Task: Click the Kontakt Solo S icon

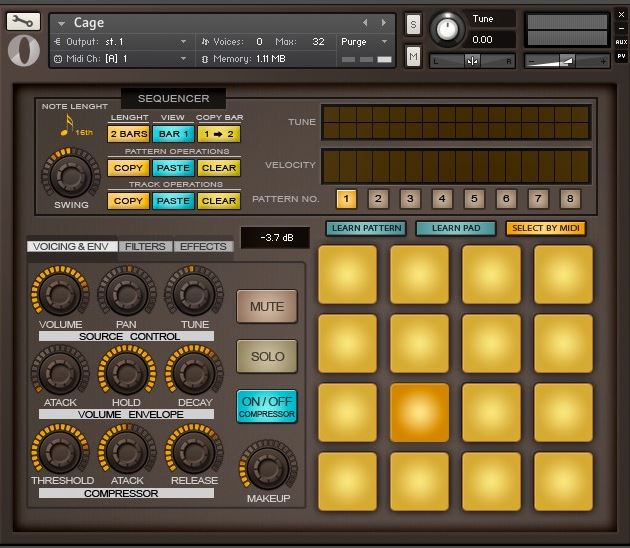Action: 413,25
